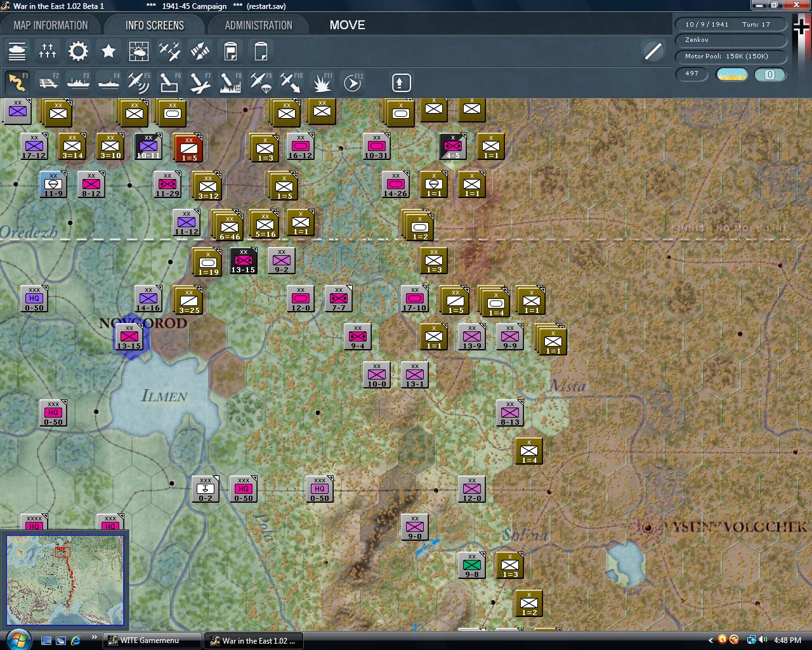Screen dimensions: 812x650
Task: Expand the hidden system tray icons chevron
Action: click(710, 640)
